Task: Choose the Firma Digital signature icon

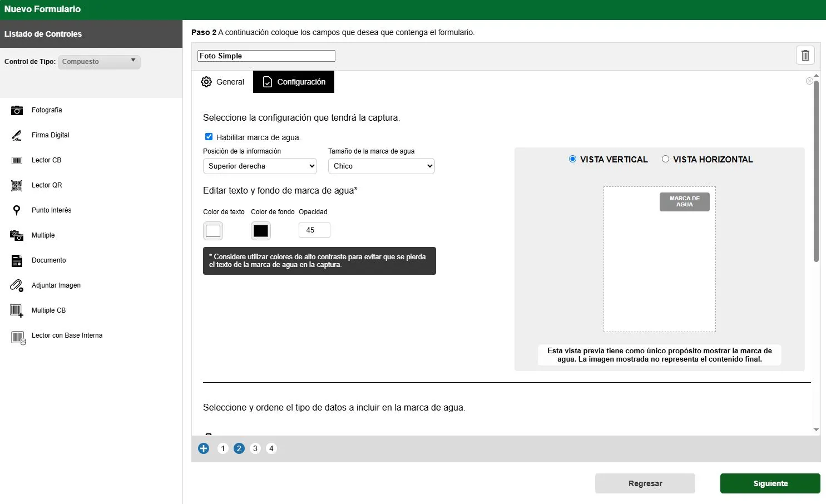Action: 17,135
